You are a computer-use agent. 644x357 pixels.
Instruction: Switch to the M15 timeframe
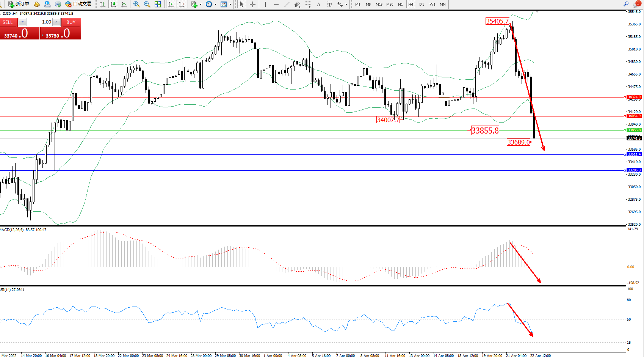pyautogui.click(x=379, y=4)
